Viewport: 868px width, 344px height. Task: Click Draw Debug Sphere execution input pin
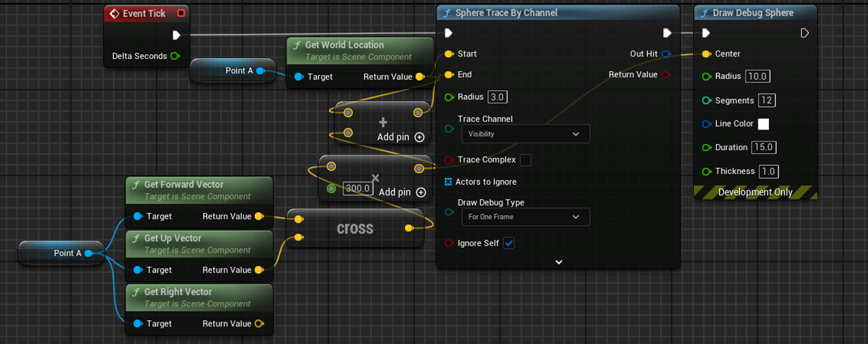point(706,33)
